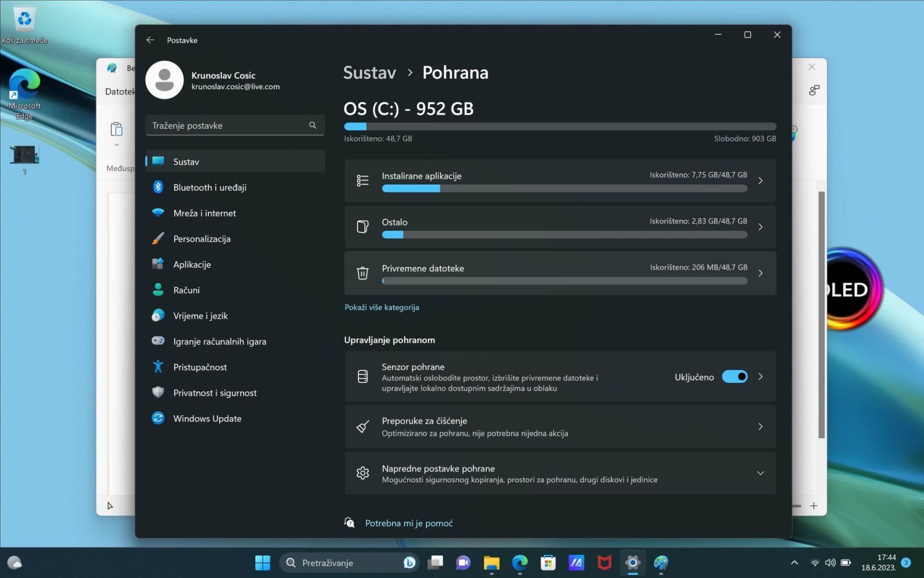Open Senzor pohrane chevron arrow

[x=760, y=377]
